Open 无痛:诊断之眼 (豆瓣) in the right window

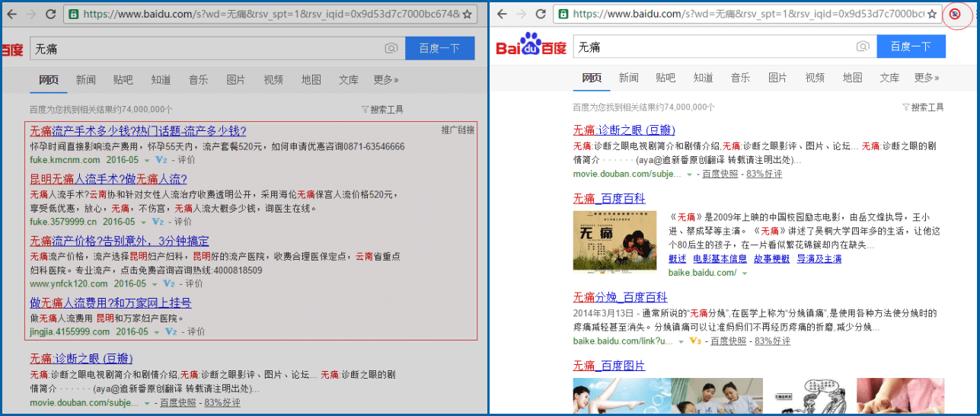pyautogui.click(x=624, y=130)
